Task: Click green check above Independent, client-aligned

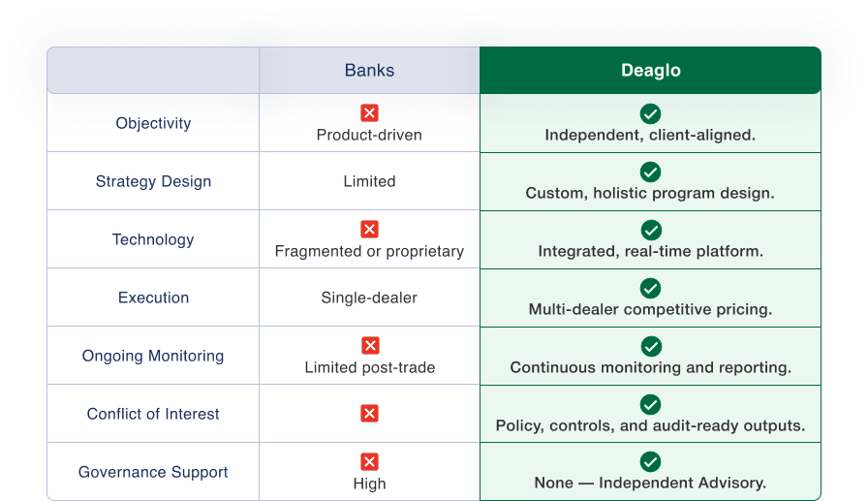Action: 650,113
